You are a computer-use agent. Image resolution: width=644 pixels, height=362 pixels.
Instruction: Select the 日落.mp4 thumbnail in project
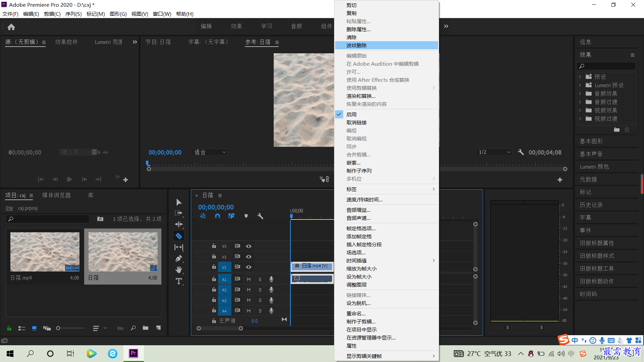[45, 252]
